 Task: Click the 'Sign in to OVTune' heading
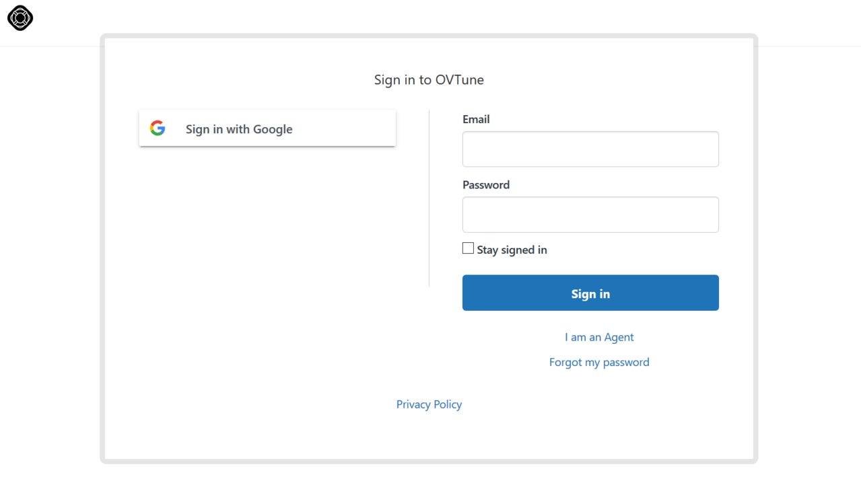429,79
